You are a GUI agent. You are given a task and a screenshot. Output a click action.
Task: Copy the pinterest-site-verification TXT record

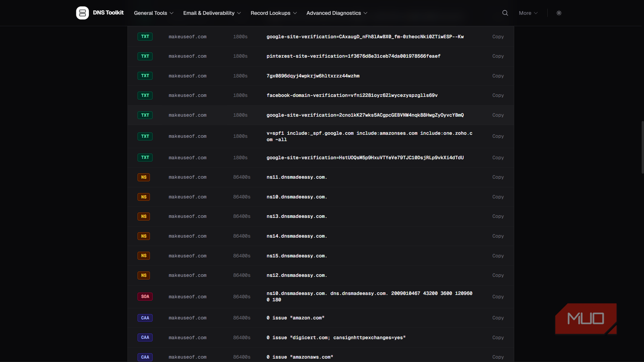pyautogui.click(x=498, y=56)
